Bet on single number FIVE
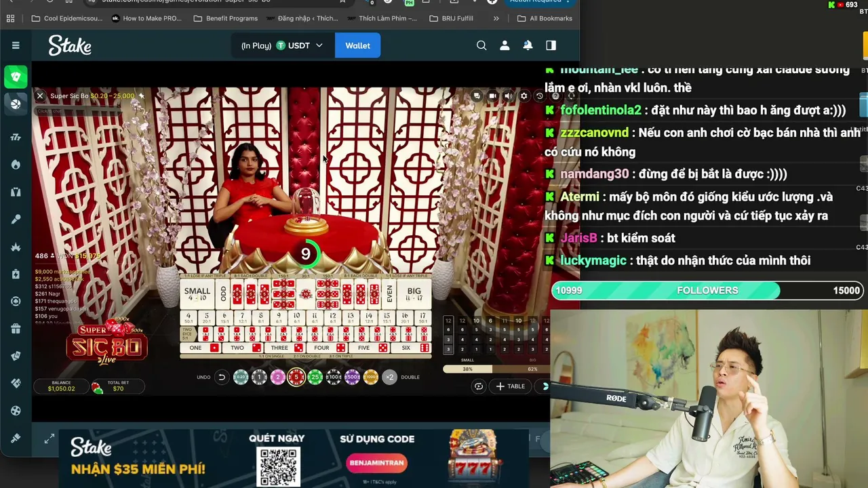 [x=368, y=348]
